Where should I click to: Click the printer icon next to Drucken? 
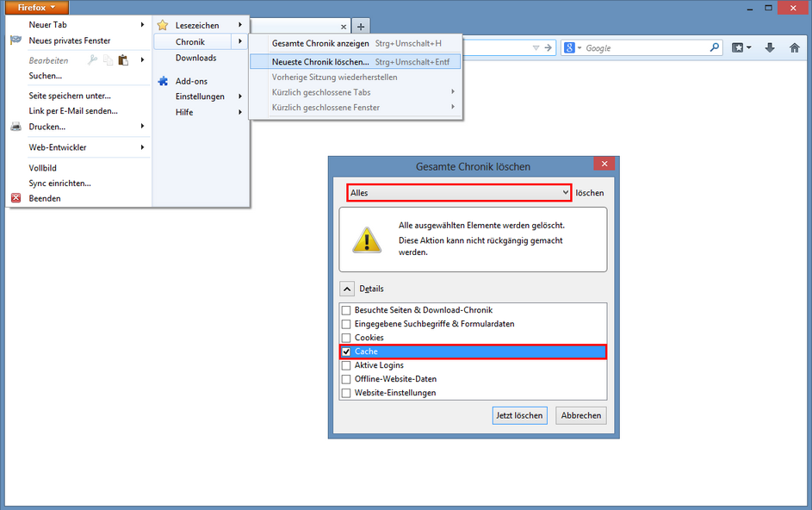[15, 126]
